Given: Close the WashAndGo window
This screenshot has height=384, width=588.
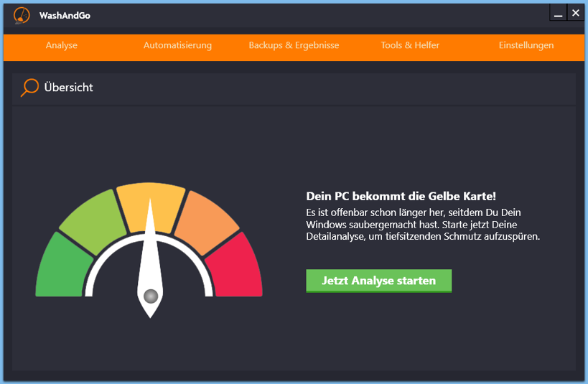Looking at the screenshot, I should click(x=576, y=13).
